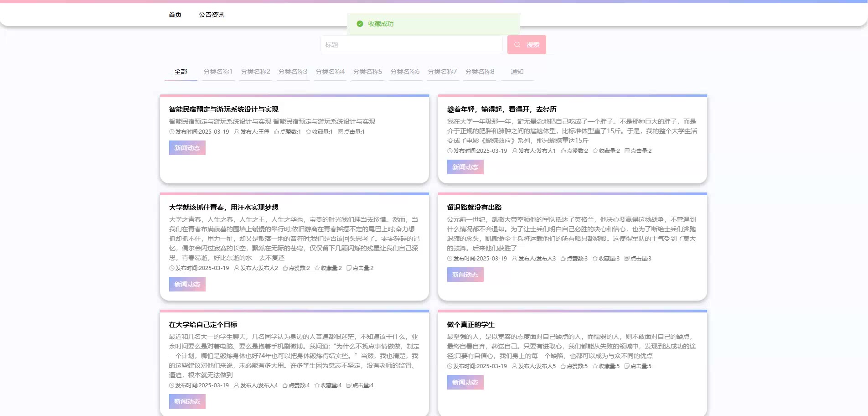The image size is (868, 416).
Task: Go to the 分类名称7 tab
Action: point(442,72)
